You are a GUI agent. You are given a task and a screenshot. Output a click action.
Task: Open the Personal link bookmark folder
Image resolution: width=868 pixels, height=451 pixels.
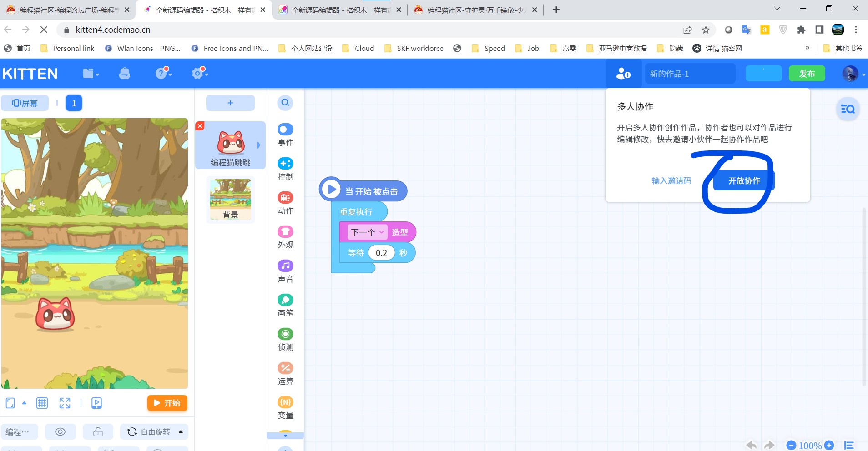click(67, 48)
